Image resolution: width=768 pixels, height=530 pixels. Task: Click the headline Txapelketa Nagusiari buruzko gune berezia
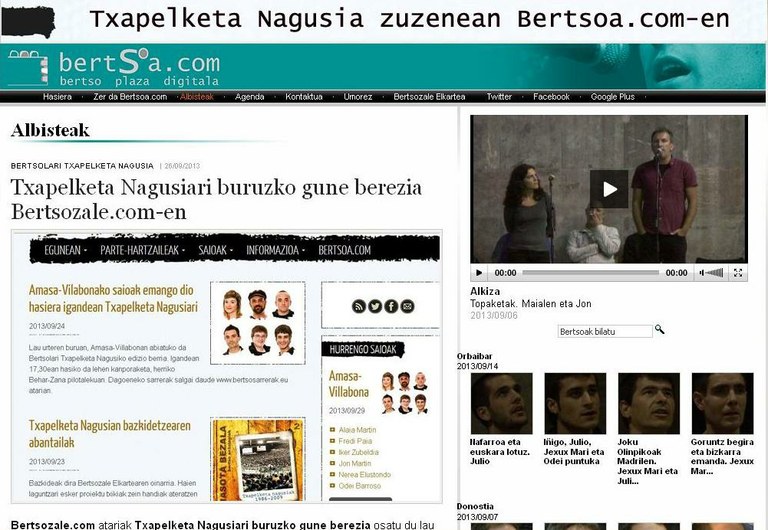click(x=216, y=199)
